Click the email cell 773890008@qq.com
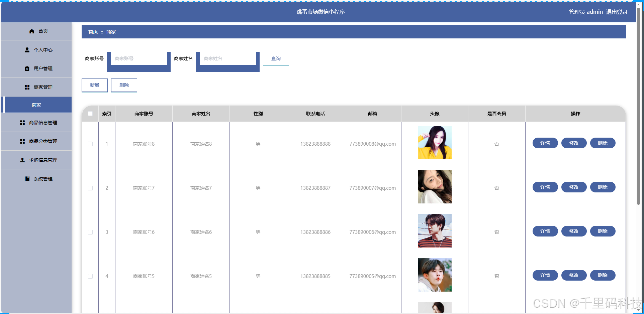644x314 pixels. pyautogui.click(x=373, y=144)
